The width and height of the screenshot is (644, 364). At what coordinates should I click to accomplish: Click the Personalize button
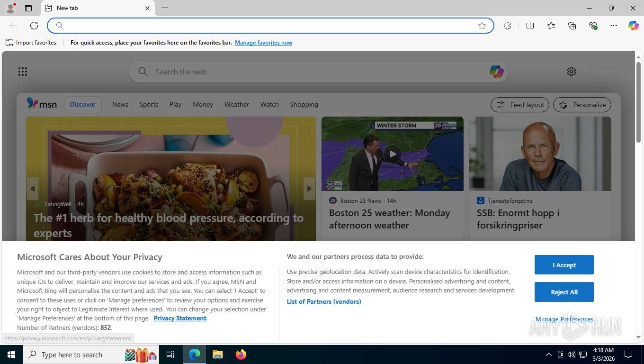coord(582,105)
